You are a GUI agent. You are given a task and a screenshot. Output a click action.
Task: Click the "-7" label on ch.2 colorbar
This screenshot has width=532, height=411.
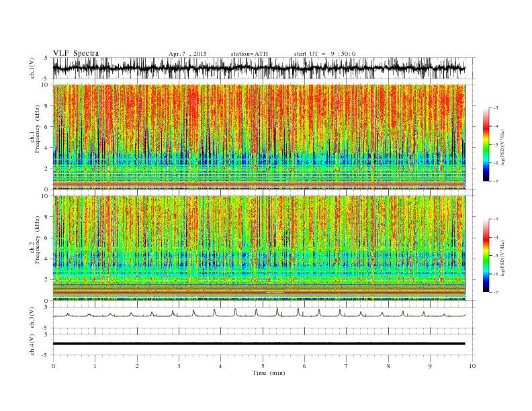pos(496,292)
